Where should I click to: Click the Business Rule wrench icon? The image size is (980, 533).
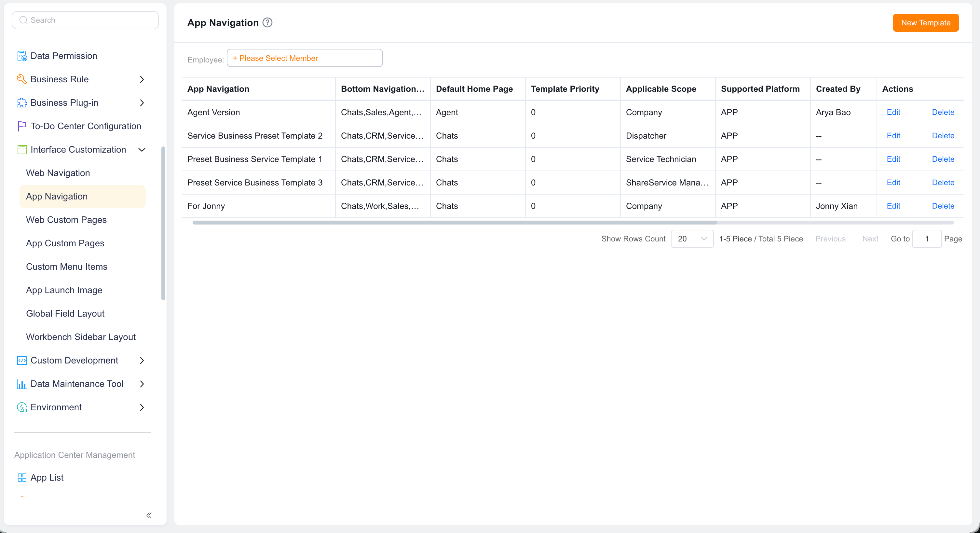pyautogui.click(x=22, y=79)
